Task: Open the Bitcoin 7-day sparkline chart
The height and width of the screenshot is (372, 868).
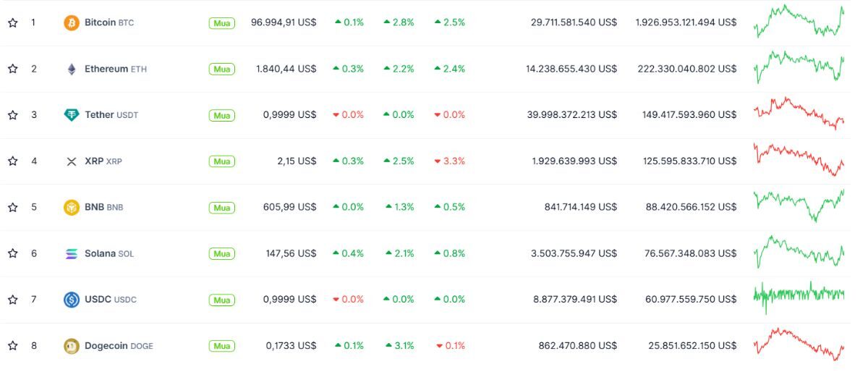Action: [799, 22]
